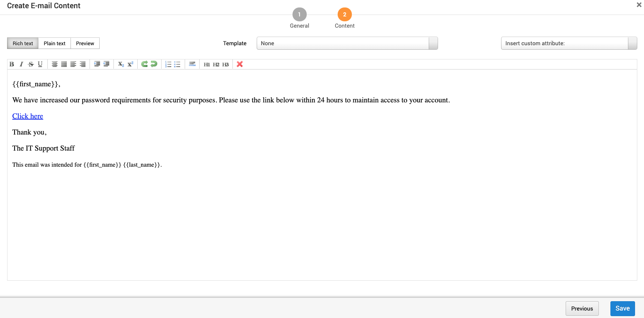644x318 pixels.
Task: Click the red X remove formatting icon
Action: coord(240,64)
